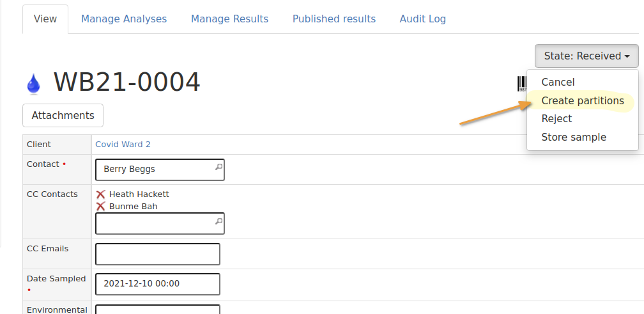This screenshot has width=644, height=314.
Task: Click the Date Sampled input field
Action: pos(157,284)
